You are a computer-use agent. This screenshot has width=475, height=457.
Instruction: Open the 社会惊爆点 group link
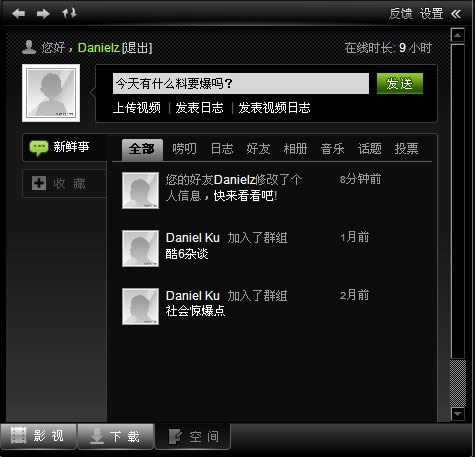click(195, 311)
